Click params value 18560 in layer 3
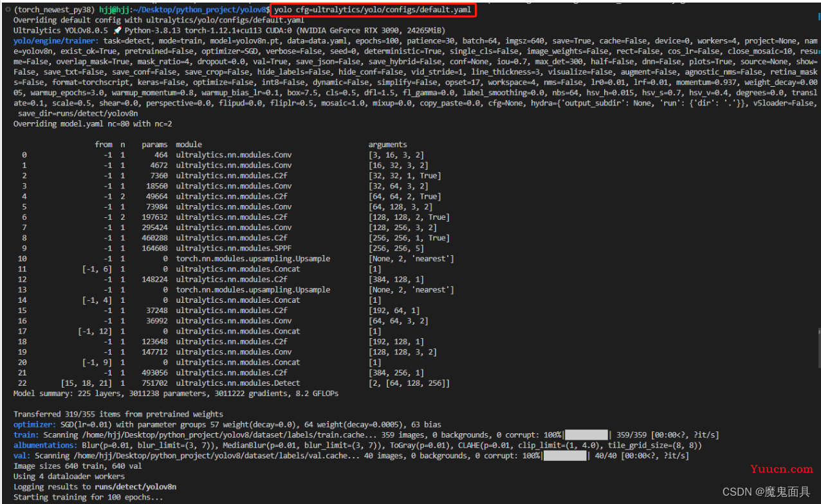The width and height of the screenshot is (821, 504). (x=157, y=186)
